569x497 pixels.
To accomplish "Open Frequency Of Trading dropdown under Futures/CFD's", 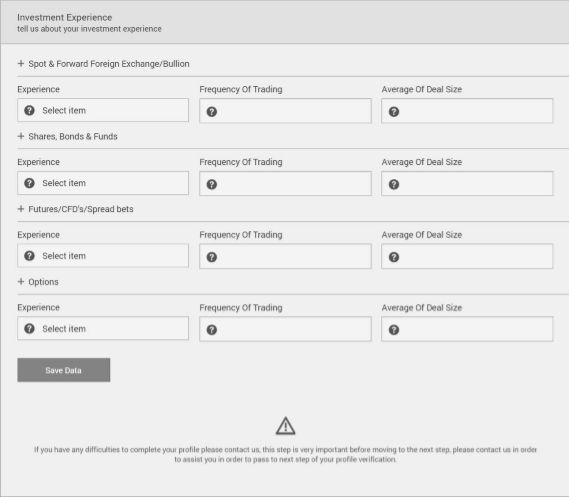I will 285,256.
